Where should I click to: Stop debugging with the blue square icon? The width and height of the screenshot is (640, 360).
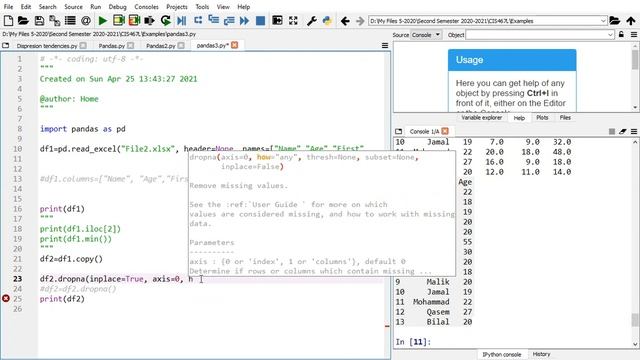click(x=260, y=20)
